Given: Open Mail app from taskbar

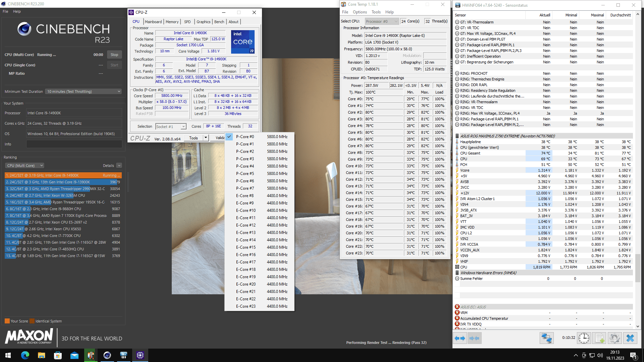Looking at the screenshot, I should [x=74, y=355].
